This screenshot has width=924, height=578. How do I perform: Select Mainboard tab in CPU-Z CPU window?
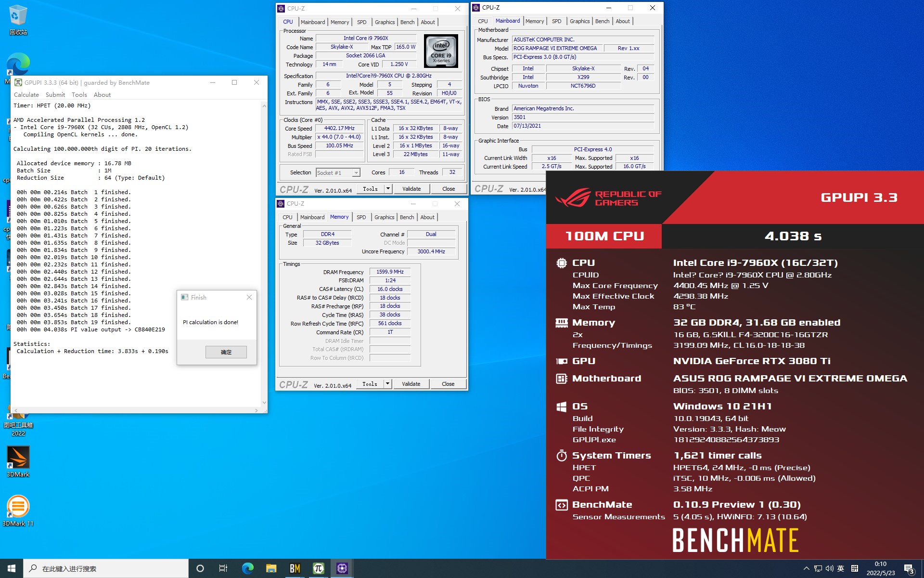point(313,22)
